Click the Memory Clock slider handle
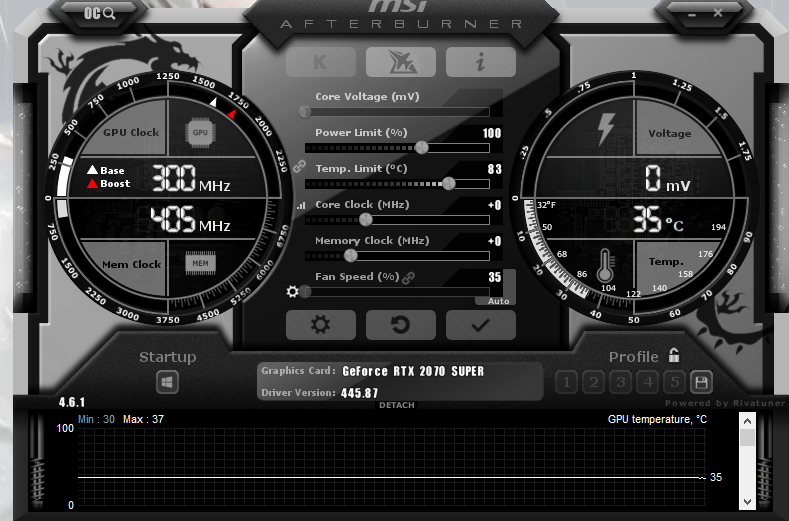789x521 pixels. point(351,256)
